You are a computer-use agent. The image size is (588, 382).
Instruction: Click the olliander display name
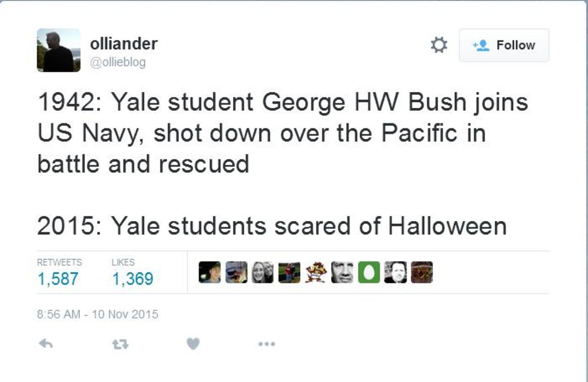pos(124,44)
